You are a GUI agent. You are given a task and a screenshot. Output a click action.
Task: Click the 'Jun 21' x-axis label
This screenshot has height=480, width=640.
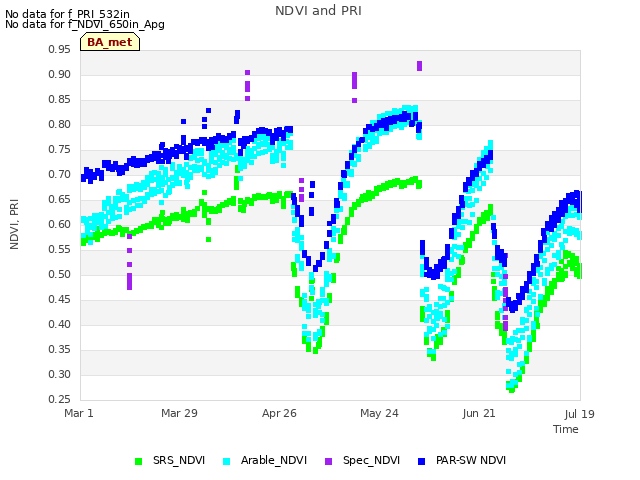click(x=479, y=413)
